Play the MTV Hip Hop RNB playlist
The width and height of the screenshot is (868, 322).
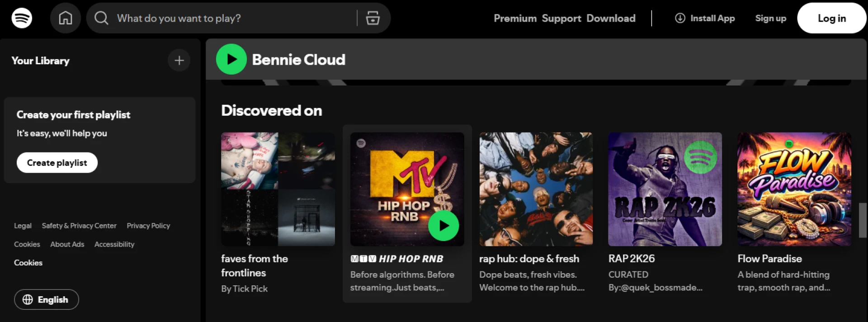coord(443,225)
